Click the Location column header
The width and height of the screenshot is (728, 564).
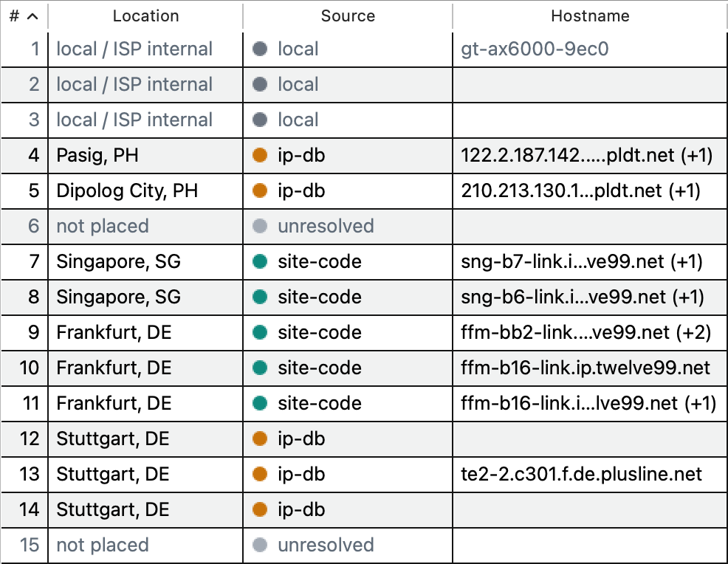145,16
